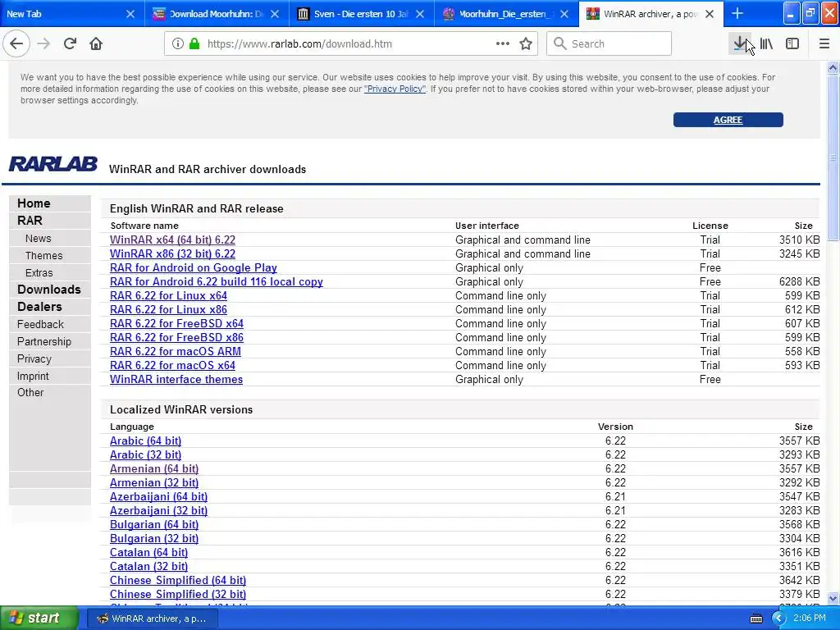Open Themes in the sidebar
840x630 pixels.
click(x=44, y=256)
